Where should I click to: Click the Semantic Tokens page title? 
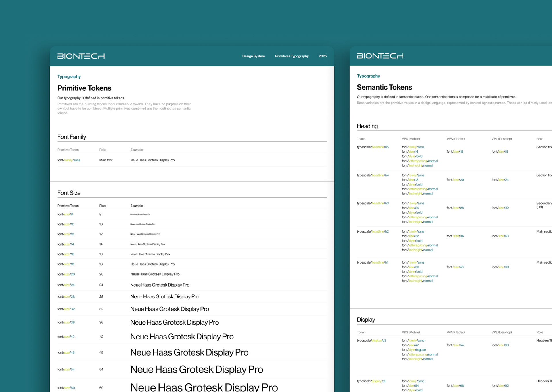click(x=384, y=87)
